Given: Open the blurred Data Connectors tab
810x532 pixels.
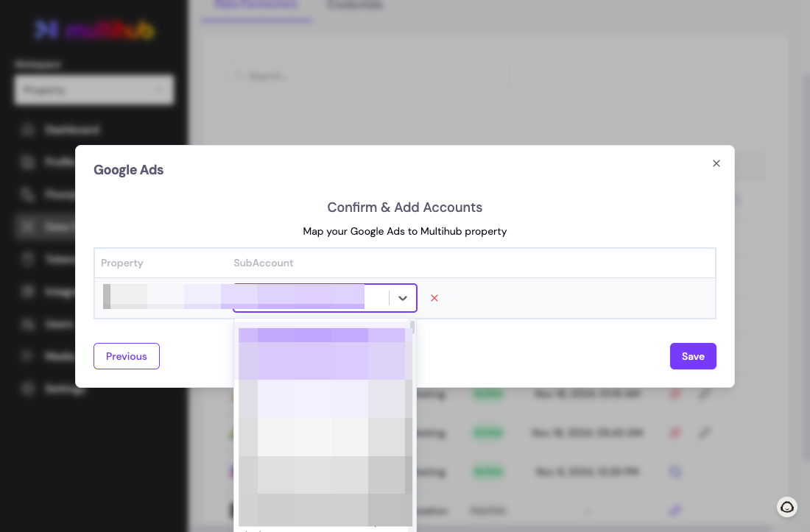Looking at the screenshot, I should pos(256,5).
